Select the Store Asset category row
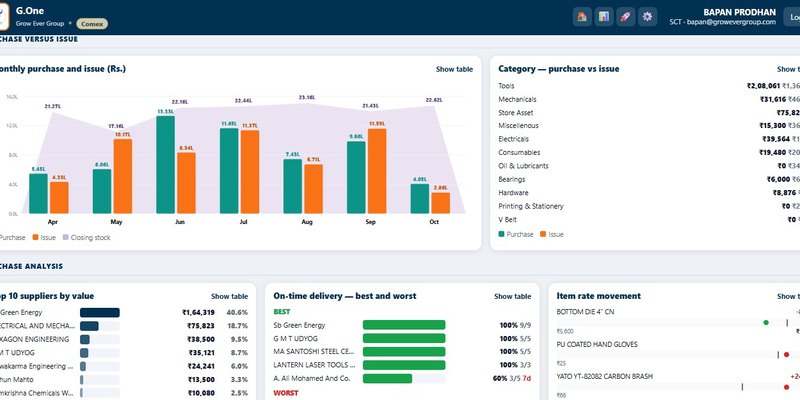Viewport: 800px width, 400px height. pyautogui.click(x=649, y=113)
